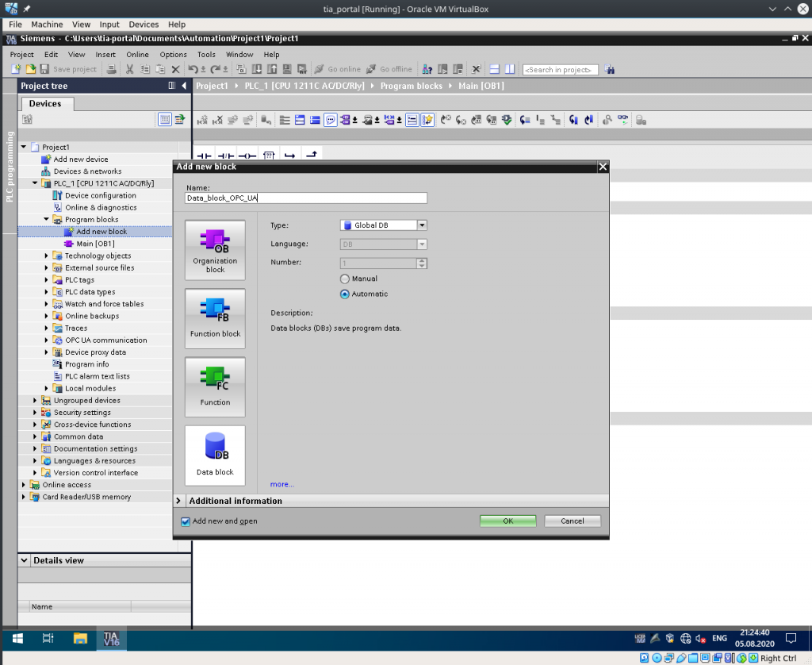Insert a normally open contact

[204, 155]
